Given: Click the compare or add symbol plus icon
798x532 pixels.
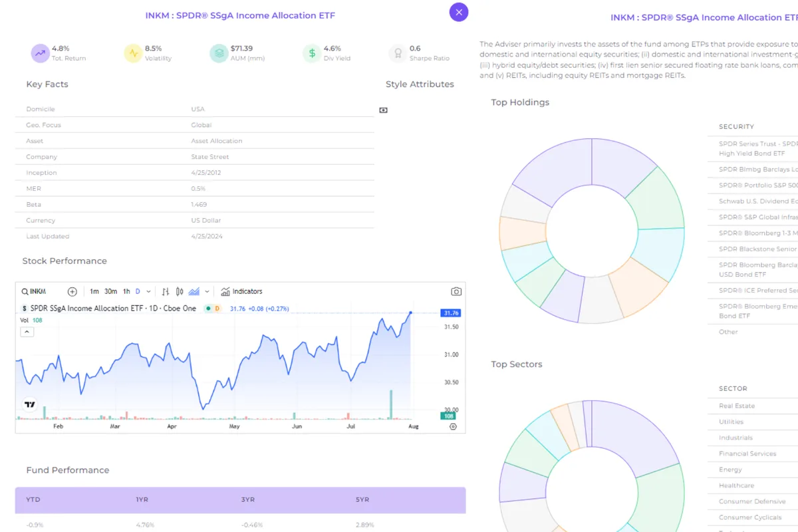Looking at the screenshot, I should coord(72,291).
